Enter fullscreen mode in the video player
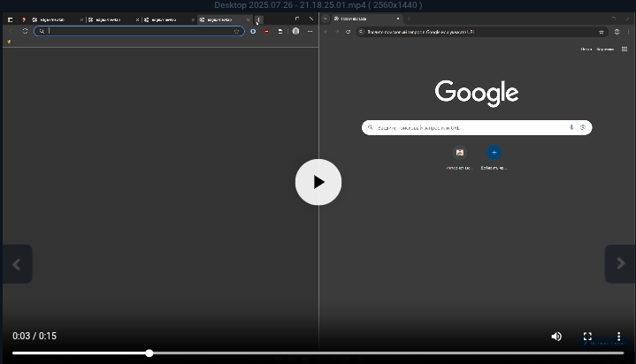 coord(587,336)
